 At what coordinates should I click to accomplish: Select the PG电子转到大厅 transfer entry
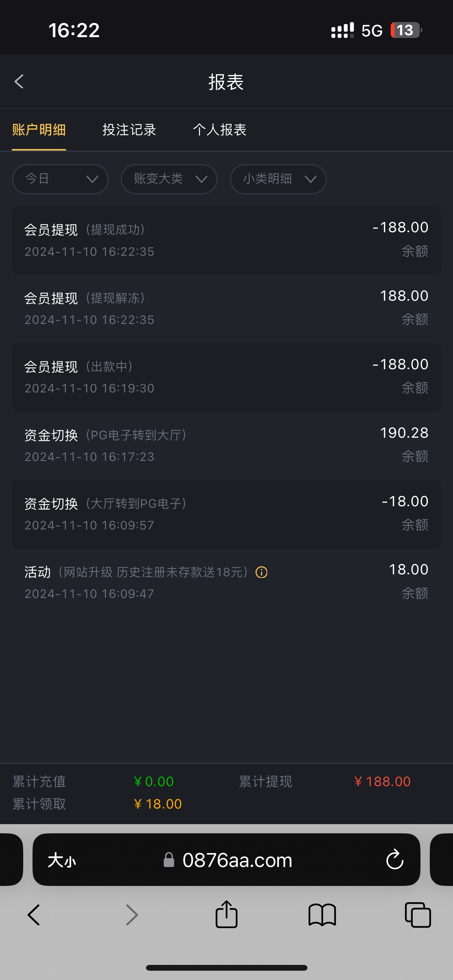point(226,445)
